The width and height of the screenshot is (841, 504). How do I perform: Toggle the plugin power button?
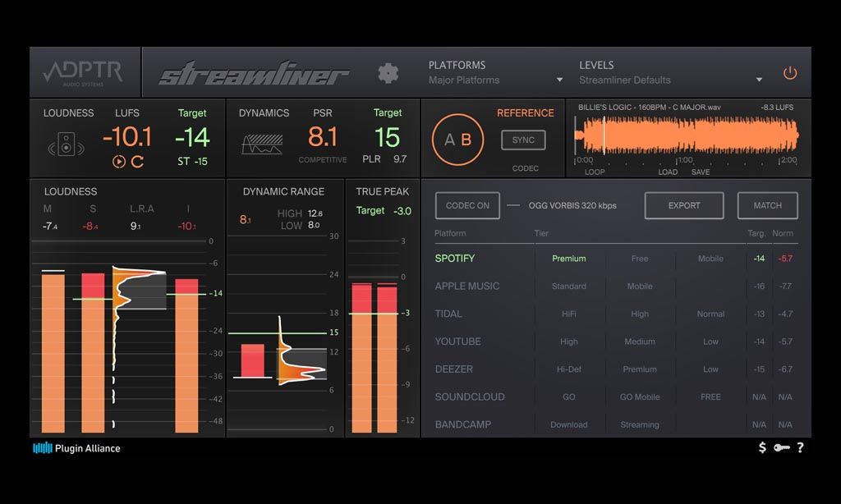(x=789, y=73)
